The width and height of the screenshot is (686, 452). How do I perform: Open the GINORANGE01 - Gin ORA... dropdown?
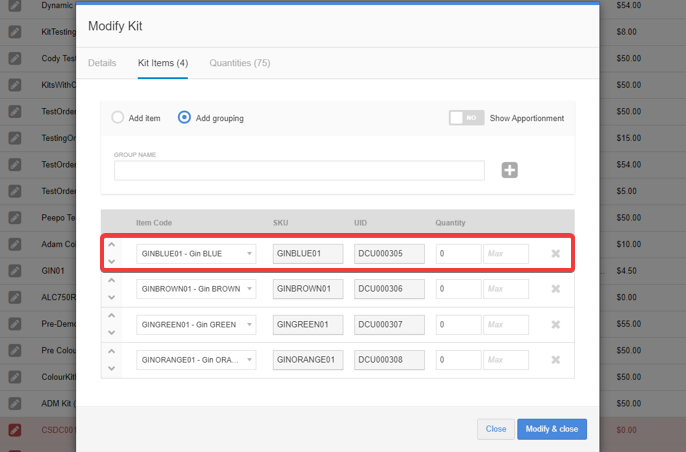coord(196,360)
